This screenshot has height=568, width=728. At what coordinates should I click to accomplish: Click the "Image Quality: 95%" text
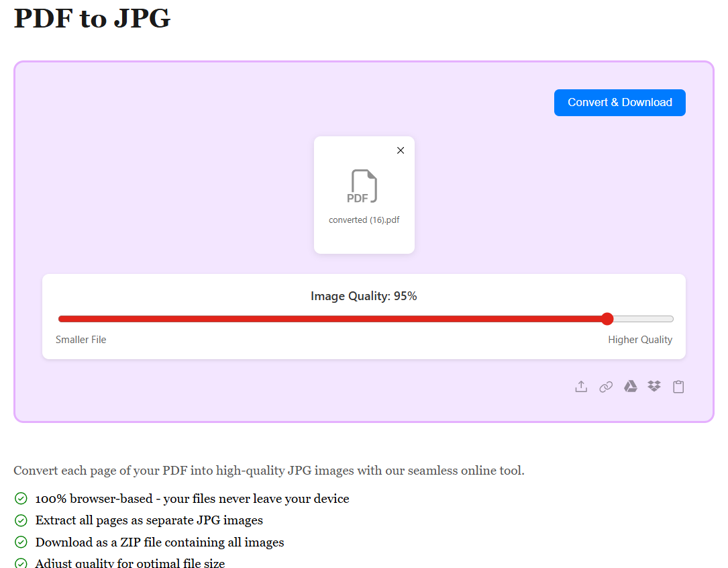[x=364, y=295]
